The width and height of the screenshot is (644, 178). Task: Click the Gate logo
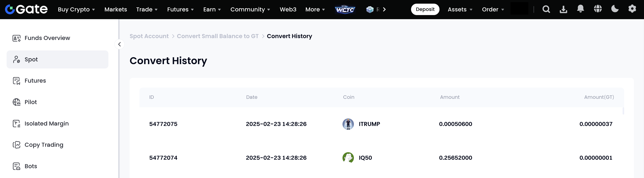pos(26,10)
